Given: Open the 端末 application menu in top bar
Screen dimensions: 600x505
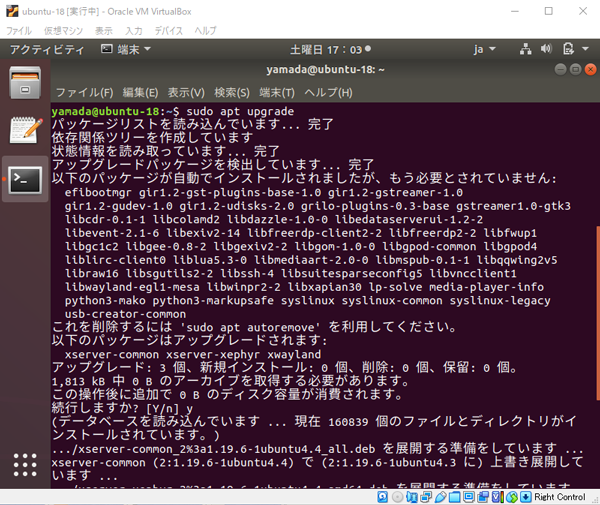Looking at the screenshot, I should pos(126,49).
